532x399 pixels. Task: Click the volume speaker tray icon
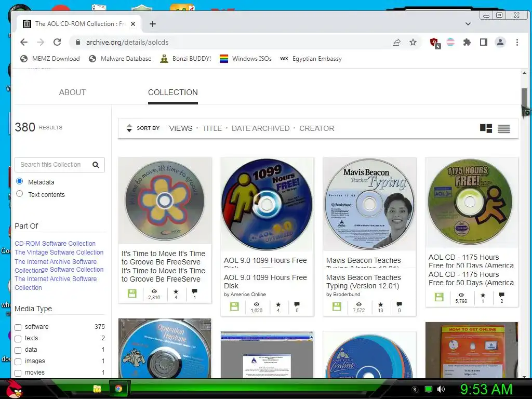click(x=441, y=389)
